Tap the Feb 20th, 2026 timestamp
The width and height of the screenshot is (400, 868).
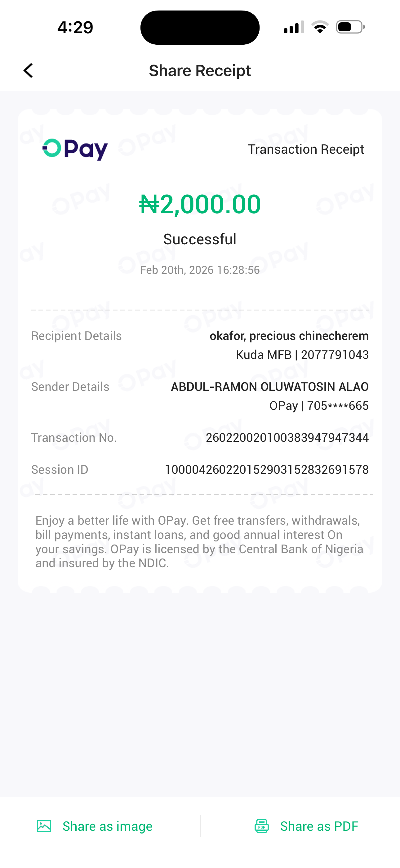click(200, 270)
